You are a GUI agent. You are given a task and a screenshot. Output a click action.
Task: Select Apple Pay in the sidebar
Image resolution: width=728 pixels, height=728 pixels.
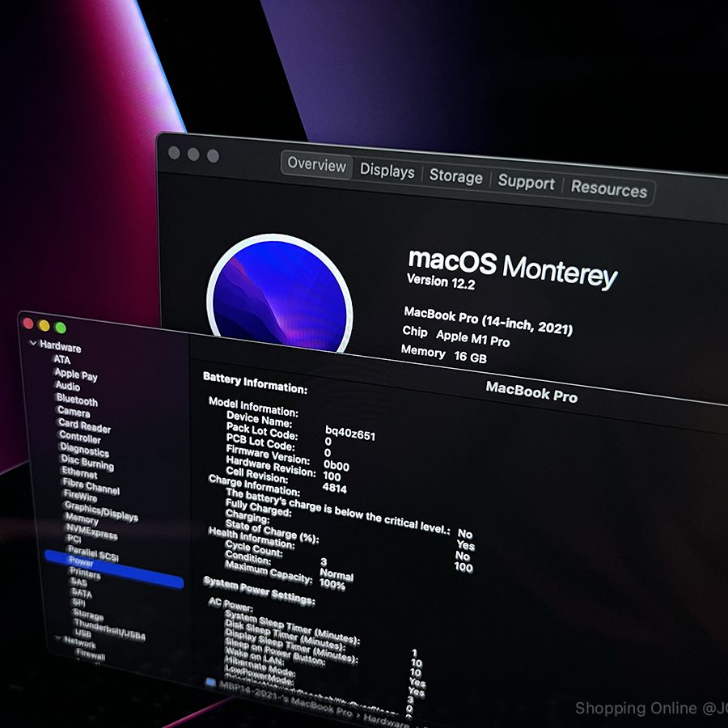(76, 375)
